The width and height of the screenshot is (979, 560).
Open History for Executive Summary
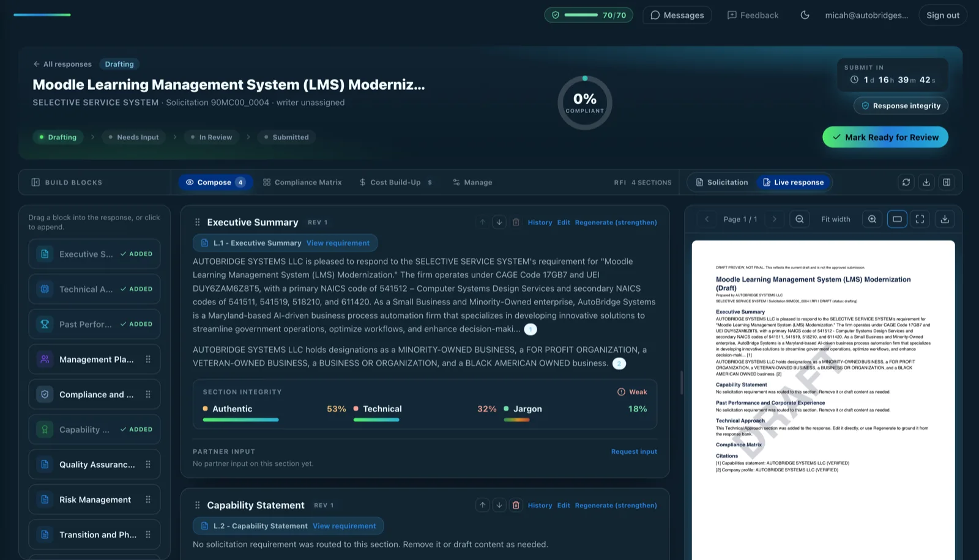[540, 223]
